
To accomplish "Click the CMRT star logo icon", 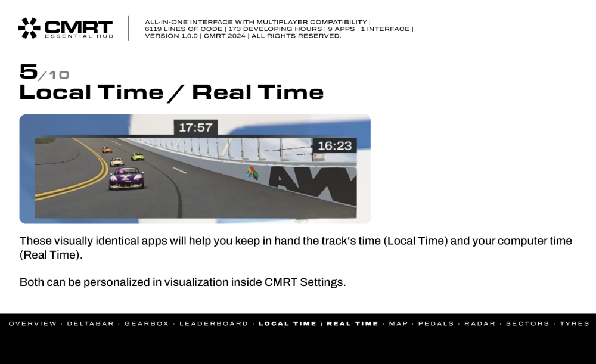I will [x=29, y=28].
